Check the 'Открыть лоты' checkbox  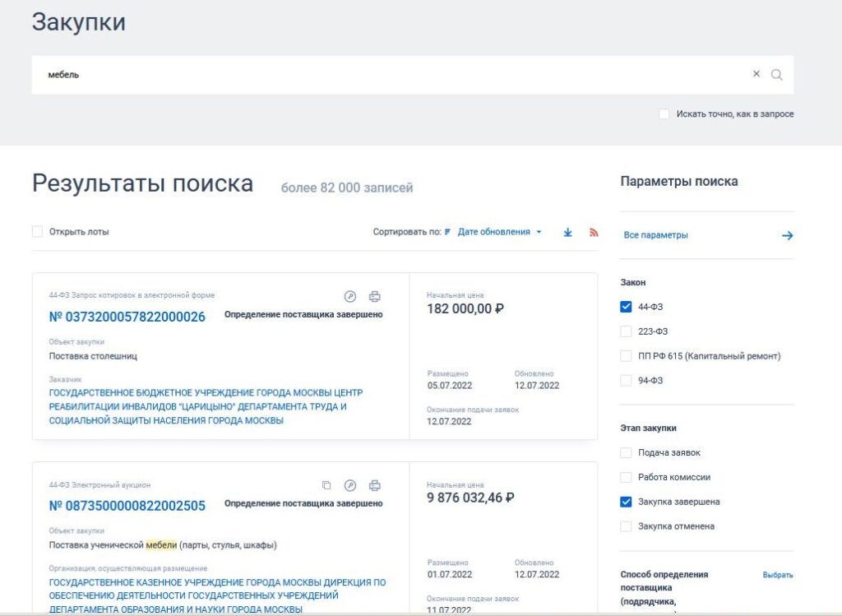coord(38,232)
